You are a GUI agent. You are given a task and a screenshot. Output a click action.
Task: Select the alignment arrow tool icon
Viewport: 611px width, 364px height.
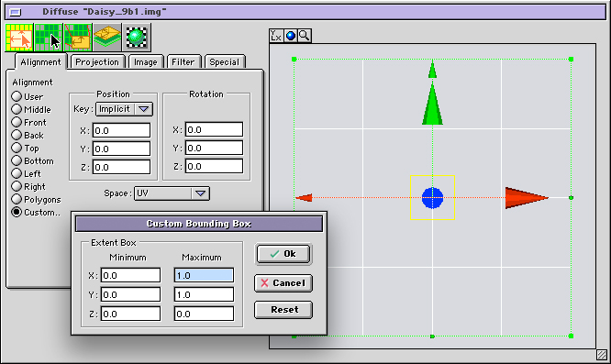pyautogui.click(x=19, y=38)
